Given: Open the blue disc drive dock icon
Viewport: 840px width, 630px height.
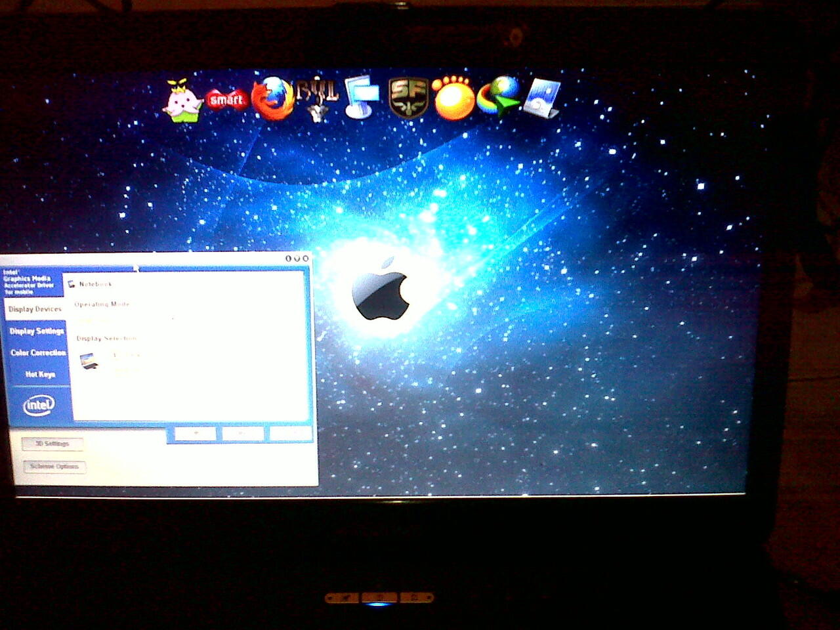Looking at the screenshot, I should tap(542, 98).
